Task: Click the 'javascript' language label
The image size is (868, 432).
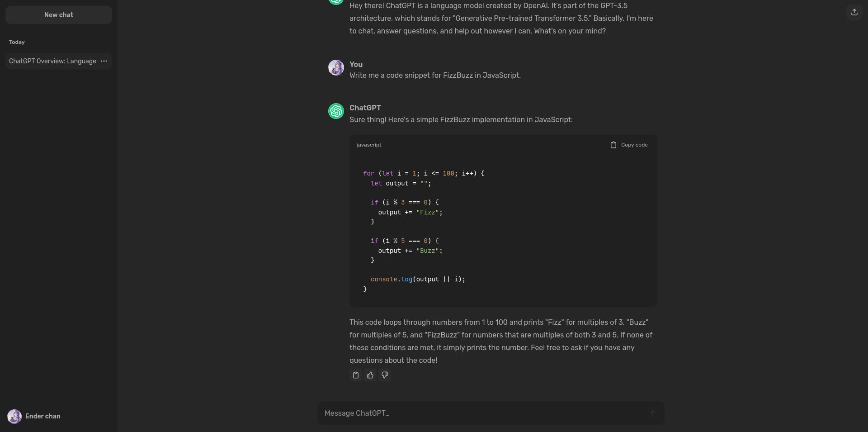Action: coord(369,145)
